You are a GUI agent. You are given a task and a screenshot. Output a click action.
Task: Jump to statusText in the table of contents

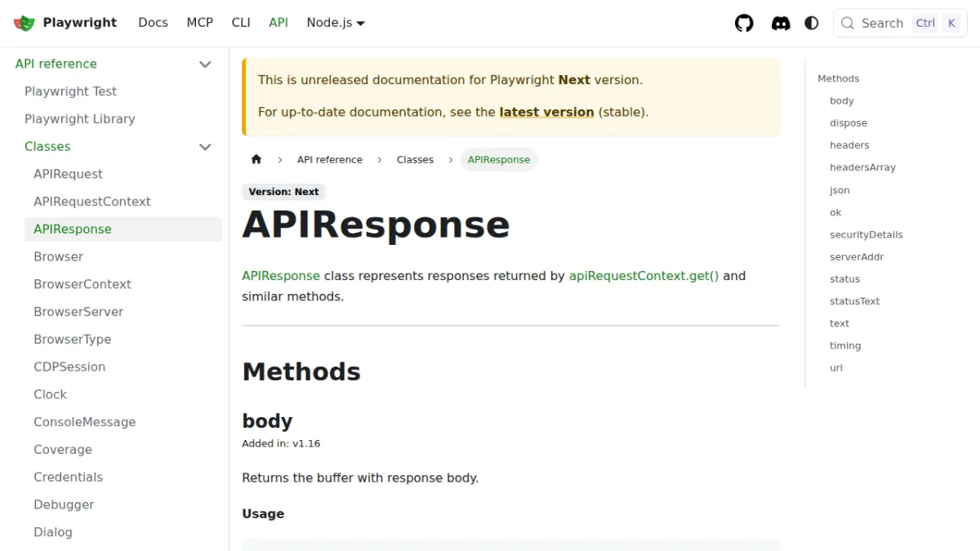(854, 301)
